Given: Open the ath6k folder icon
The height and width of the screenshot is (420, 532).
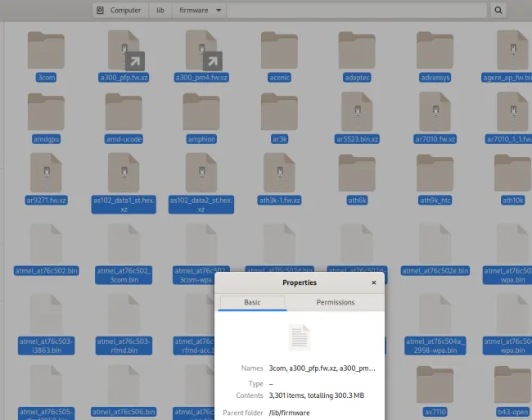Looking at the screenshot, I should click(357, 173).
